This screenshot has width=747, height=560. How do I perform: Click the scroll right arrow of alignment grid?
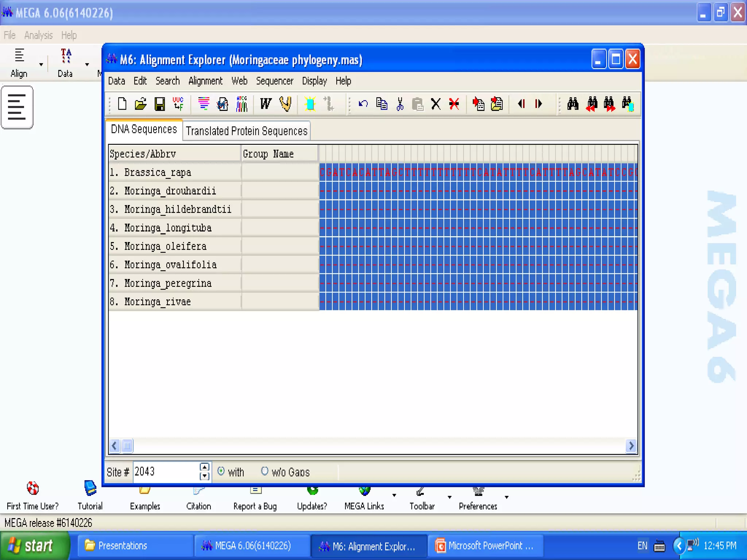coord(631,446)
